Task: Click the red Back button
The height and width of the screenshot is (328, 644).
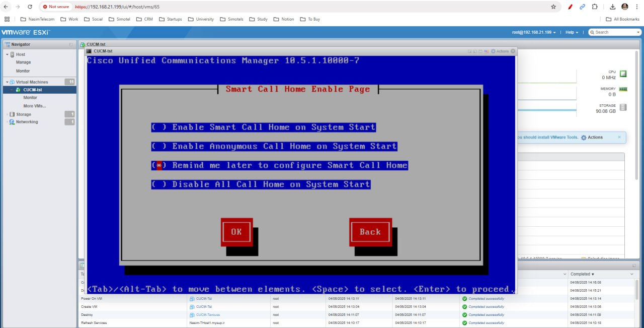Action: pyautogui.click(x=370, y=232)
